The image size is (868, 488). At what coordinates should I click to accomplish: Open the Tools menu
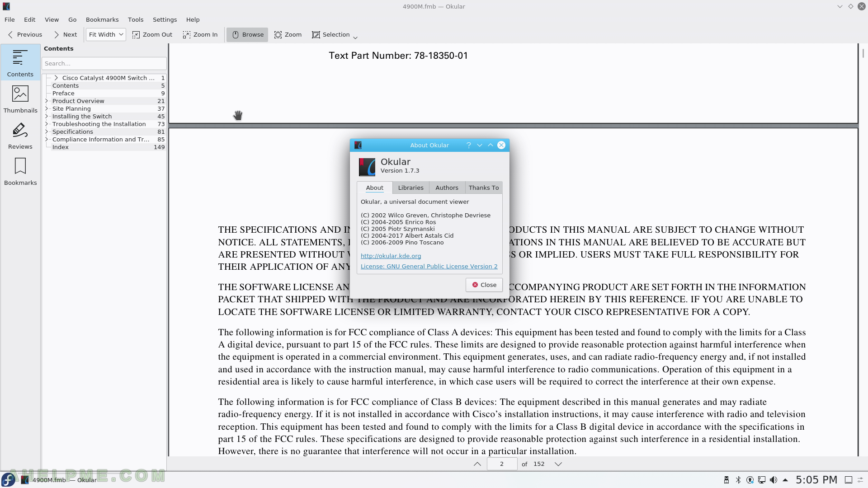click(136, 19)
